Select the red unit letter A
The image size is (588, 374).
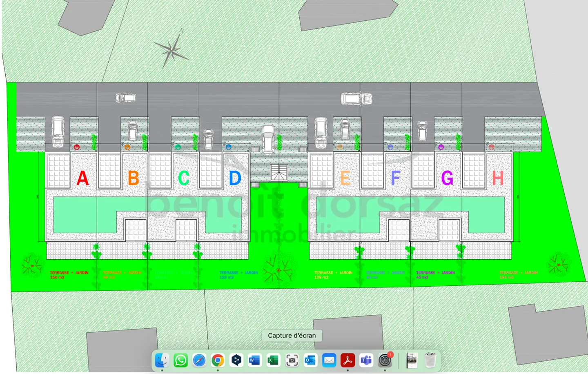(82, 178)
